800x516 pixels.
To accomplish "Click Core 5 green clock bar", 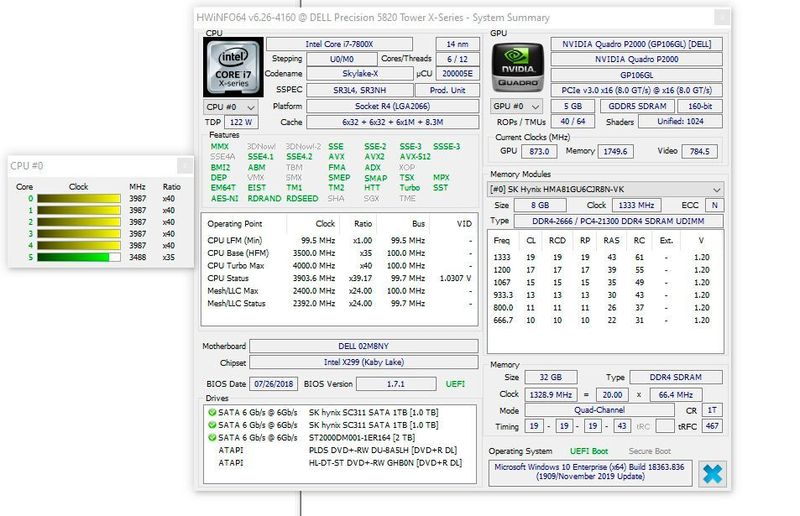I will click(x=79, y=257).
